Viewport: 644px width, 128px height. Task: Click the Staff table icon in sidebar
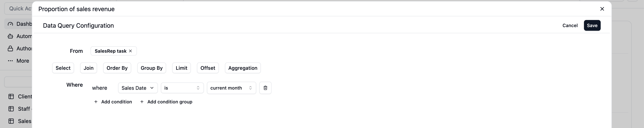coord(11,109)
